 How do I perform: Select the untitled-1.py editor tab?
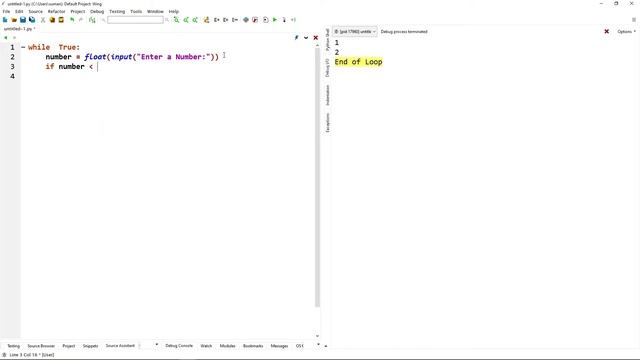click(x=19, y=29)
